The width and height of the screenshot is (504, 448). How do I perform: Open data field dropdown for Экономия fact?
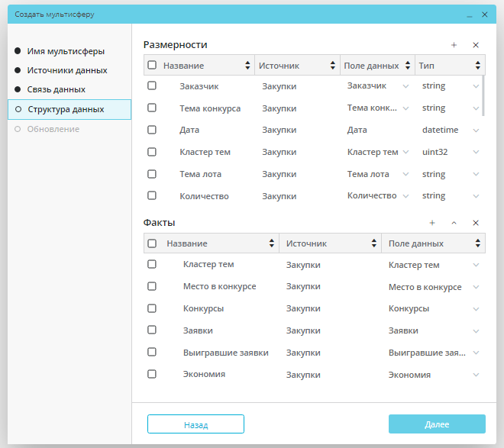(476, 375)
